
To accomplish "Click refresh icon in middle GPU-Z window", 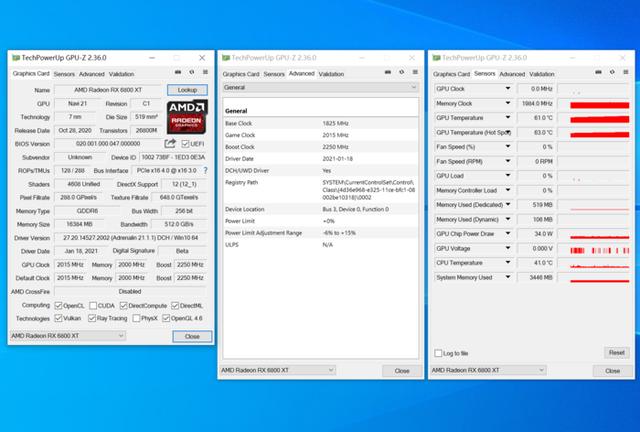I will click(402, 72).
